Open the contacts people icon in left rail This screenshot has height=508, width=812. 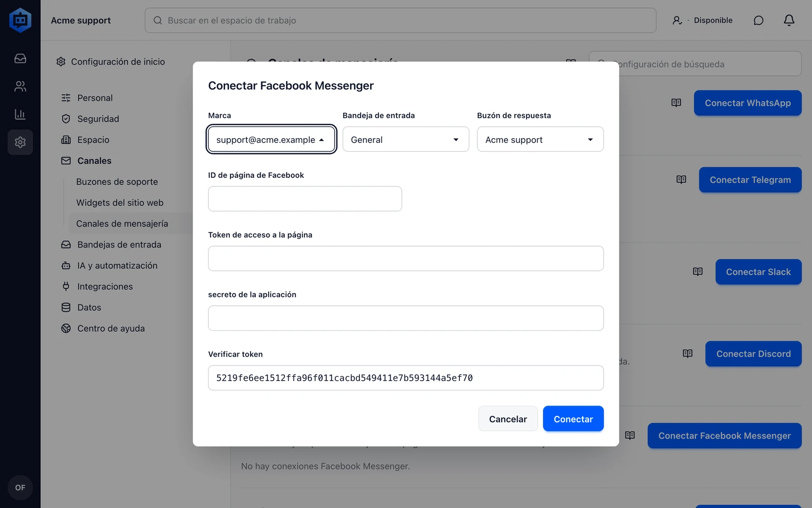coord(20,86)
